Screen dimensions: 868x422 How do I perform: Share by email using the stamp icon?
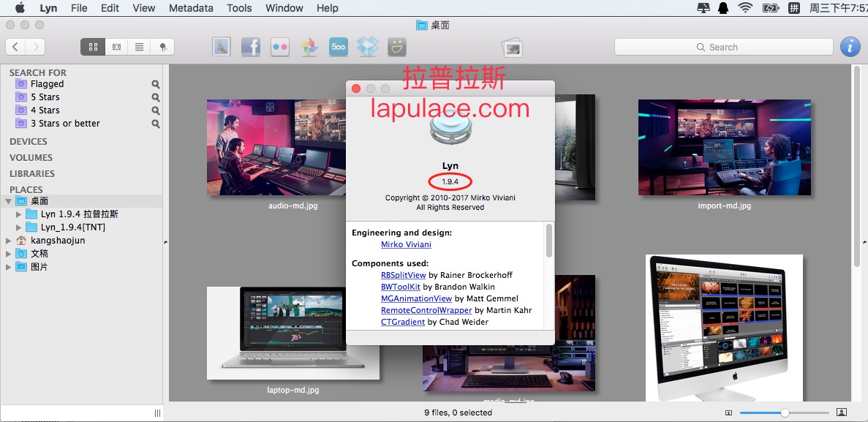point(222,47)
